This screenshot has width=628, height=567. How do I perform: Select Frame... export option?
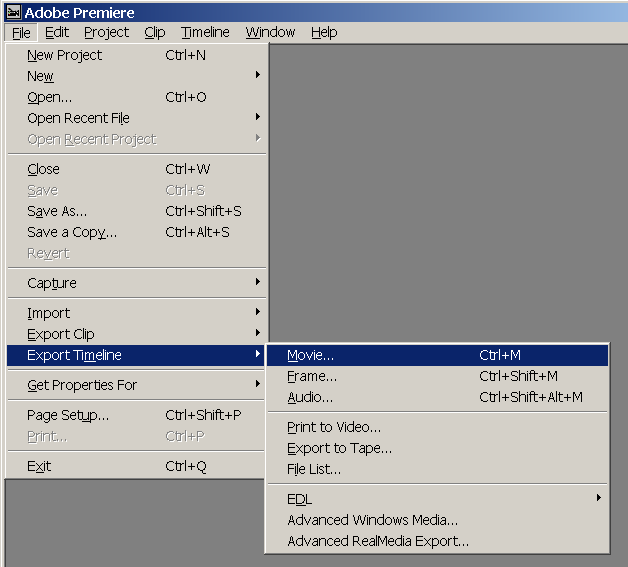(437, 376)
